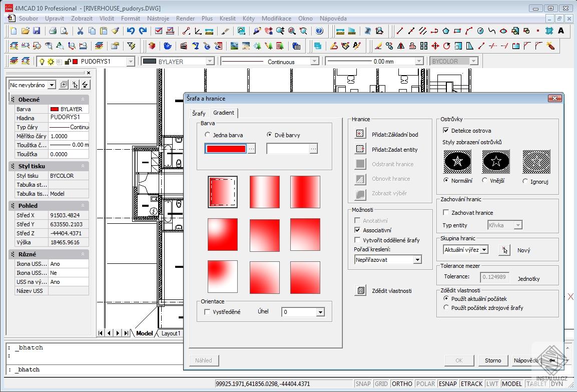Select the Polygon drawing tool
Image resolution: width=577 pixels, height=392 pixels.
[x=446, y=31]
